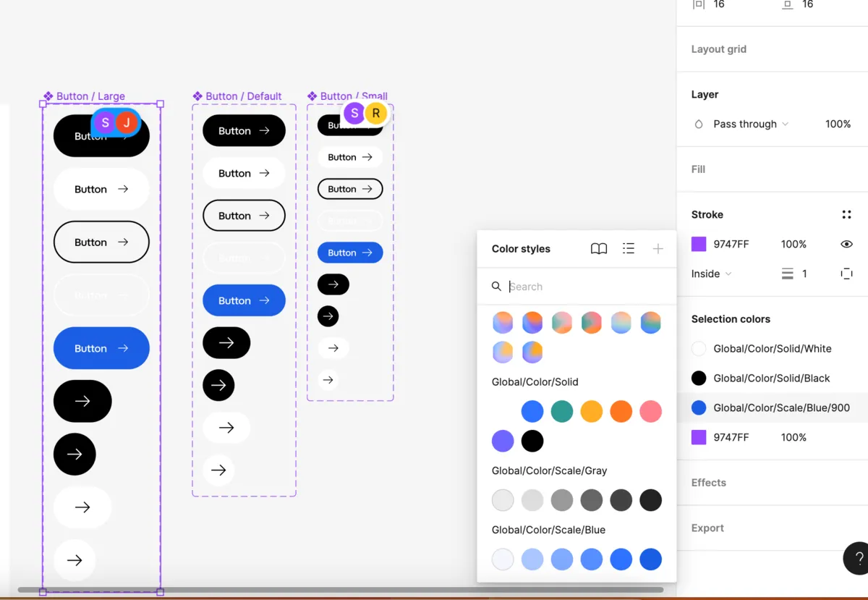868x600 pixels.
Task: Click the plus icon to create color style
Action: coord(658,249)
